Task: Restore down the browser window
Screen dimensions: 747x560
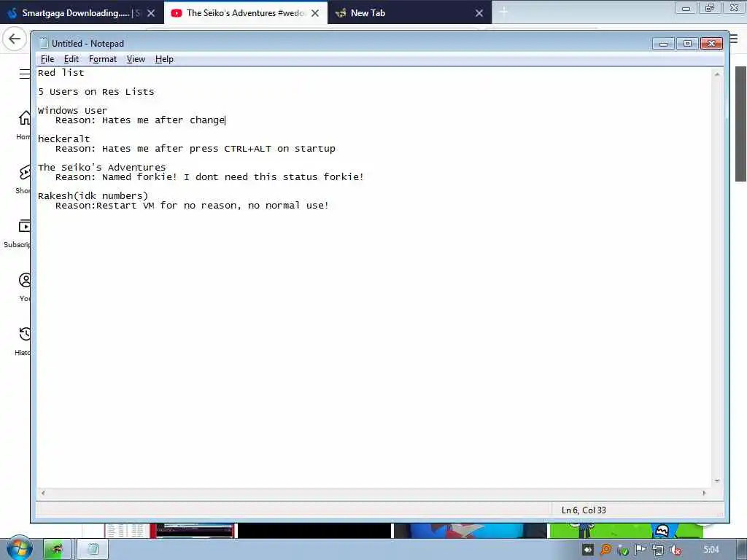Action: tap(710, 7)
